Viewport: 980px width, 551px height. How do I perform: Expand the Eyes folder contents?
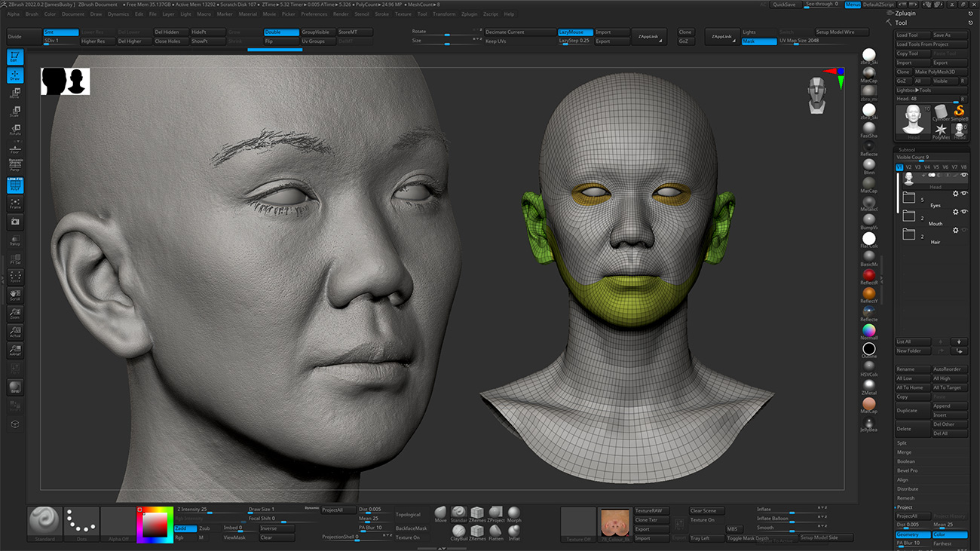909,197
